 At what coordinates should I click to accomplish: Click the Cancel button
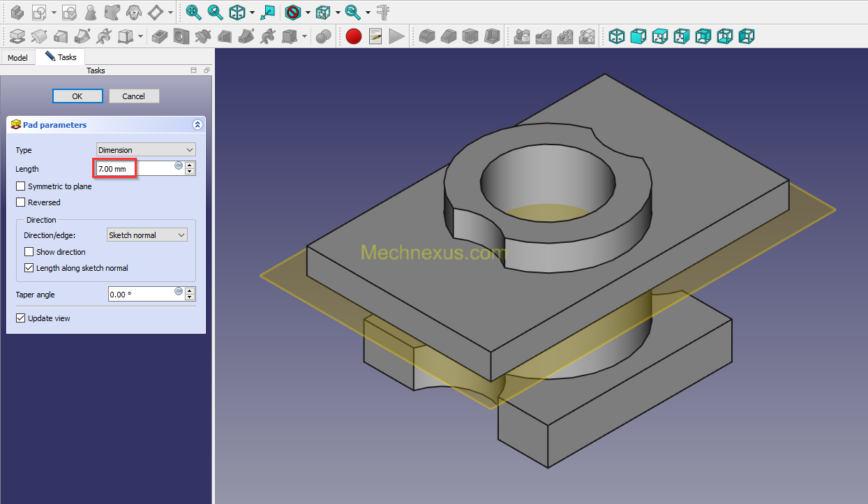[134, 96]
